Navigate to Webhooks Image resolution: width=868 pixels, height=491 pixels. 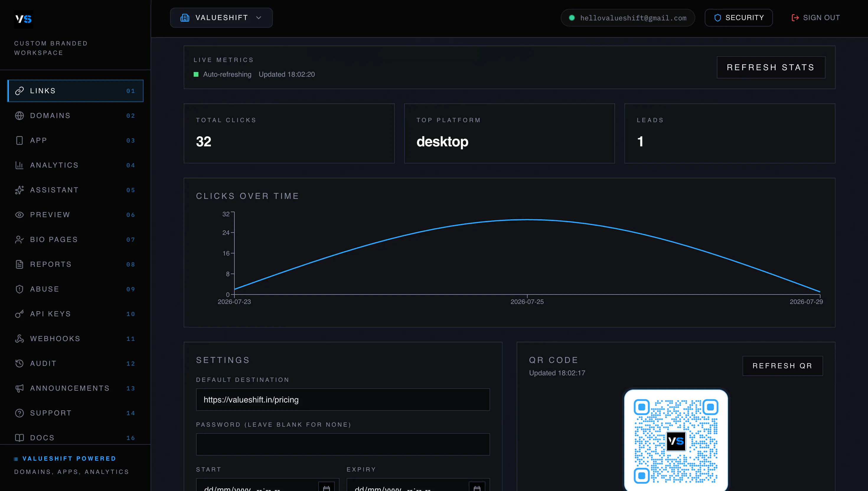click(x=75, y=338)
